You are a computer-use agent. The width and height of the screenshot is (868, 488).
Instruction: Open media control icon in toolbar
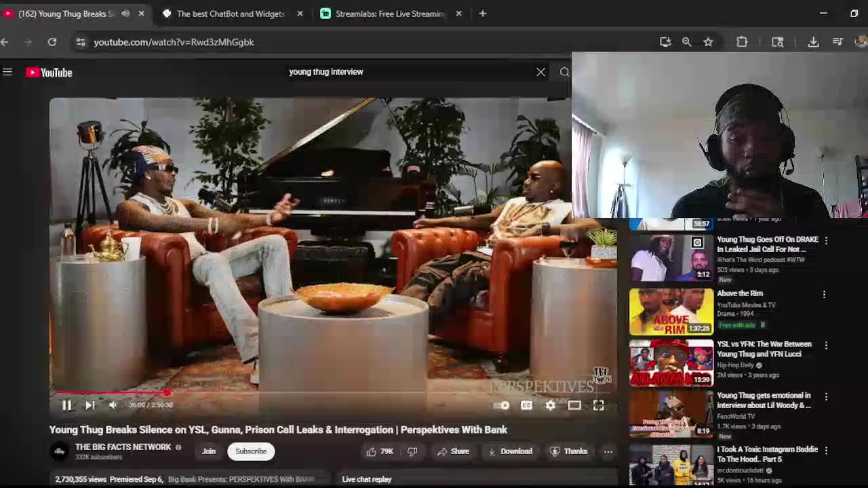click(x=837, y=42)
